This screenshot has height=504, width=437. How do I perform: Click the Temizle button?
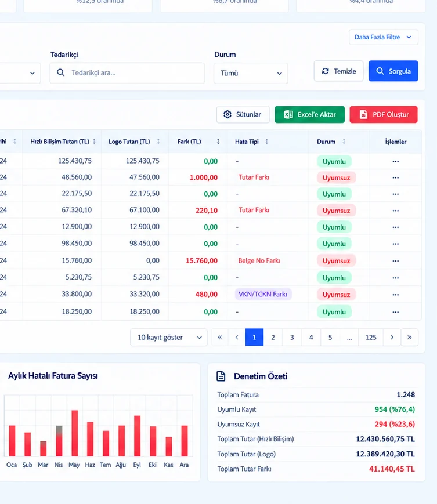tap(338, 71)
